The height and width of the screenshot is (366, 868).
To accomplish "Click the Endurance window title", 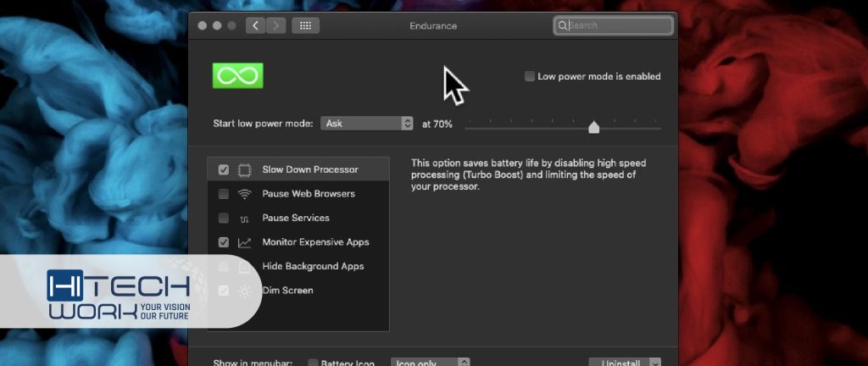I will click(x=433, y=26).
